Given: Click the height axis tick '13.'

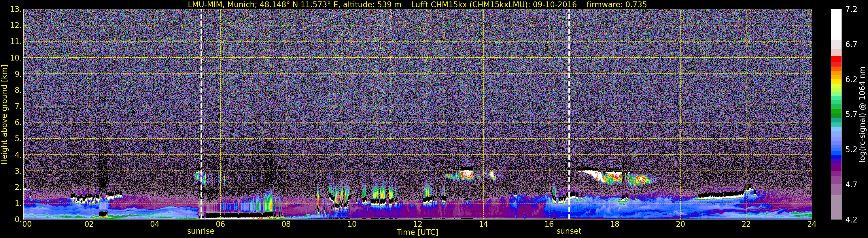Looking at the screenshot, I should pos(16,9).
